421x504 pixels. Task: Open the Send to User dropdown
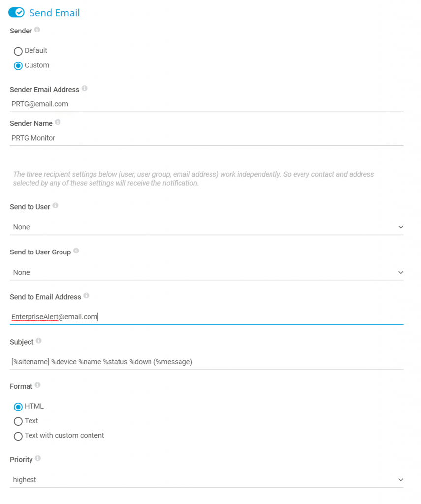click(207, 227)
